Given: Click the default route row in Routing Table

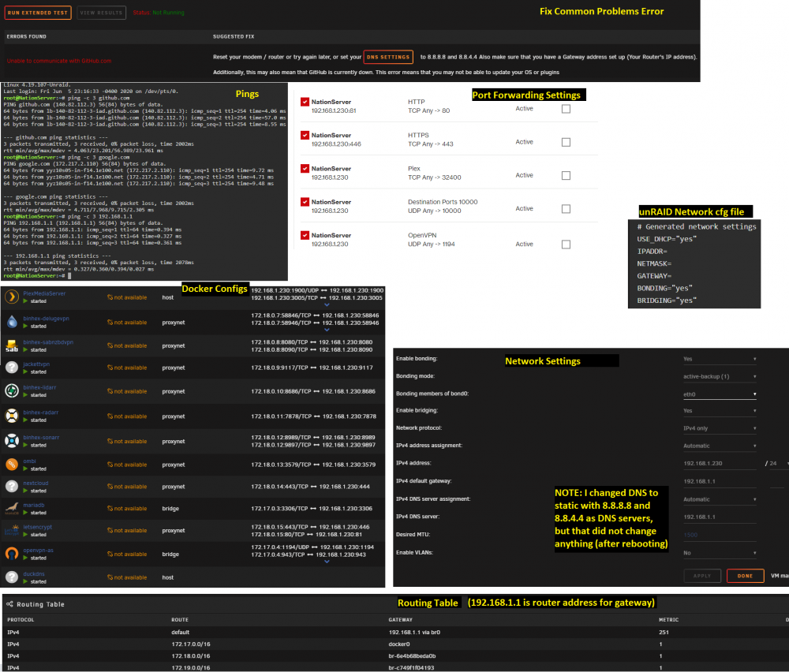Looking at the screenshot, I should [394, 633].
